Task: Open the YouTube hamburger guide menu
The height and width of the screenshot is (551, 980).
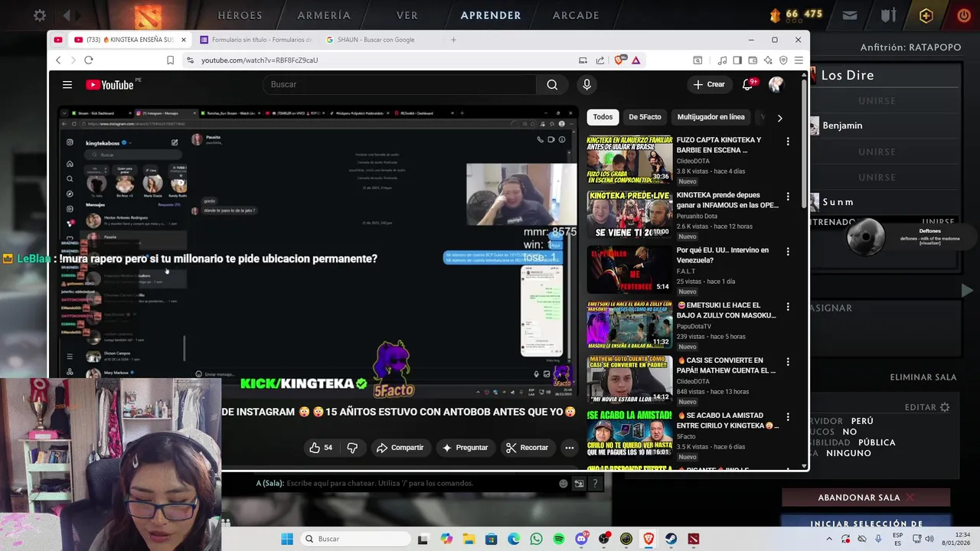Action: [x=67, y=85]
